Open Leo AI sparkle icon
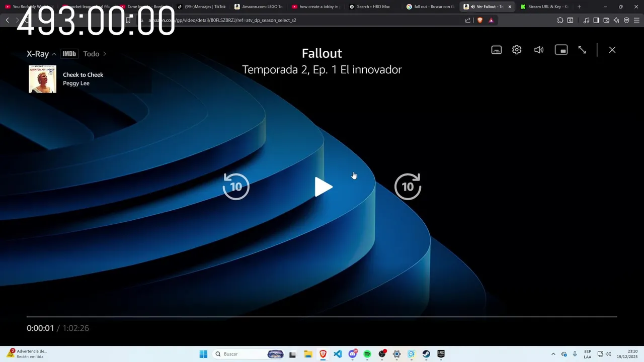This screenshot has width=644, height=362. (x=616, y=20)
